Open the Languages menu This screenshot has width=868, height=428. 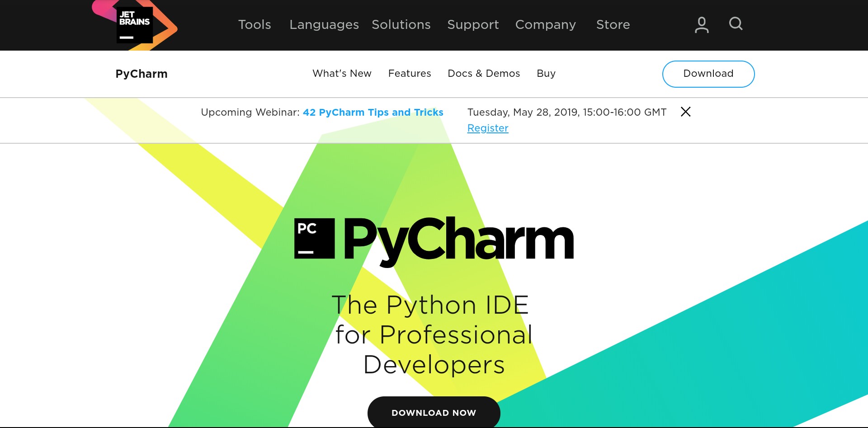click(324, 25)
